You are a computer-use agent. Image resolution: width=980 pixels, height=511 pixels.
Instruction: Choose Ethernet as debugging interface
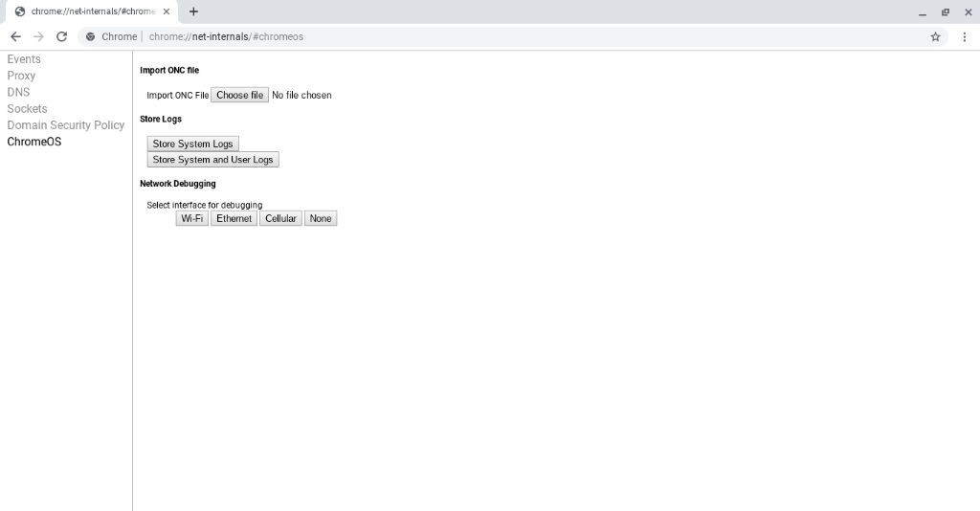[x=234, y=218]
